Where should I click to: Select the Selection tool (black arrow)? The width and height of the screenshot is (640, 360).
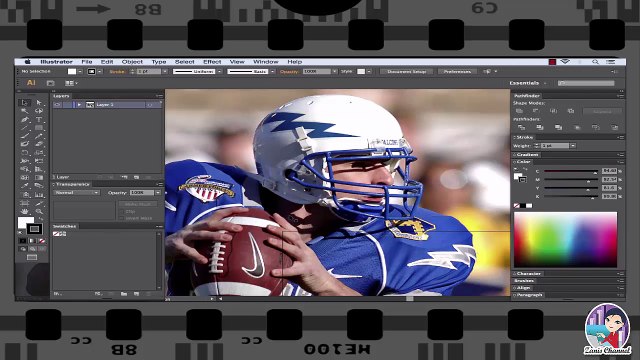24,102
